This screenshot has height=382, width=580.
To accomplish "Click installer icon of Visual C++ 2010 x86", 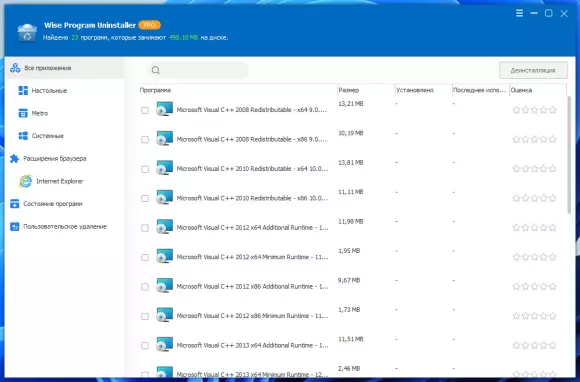I will [164, 197].
